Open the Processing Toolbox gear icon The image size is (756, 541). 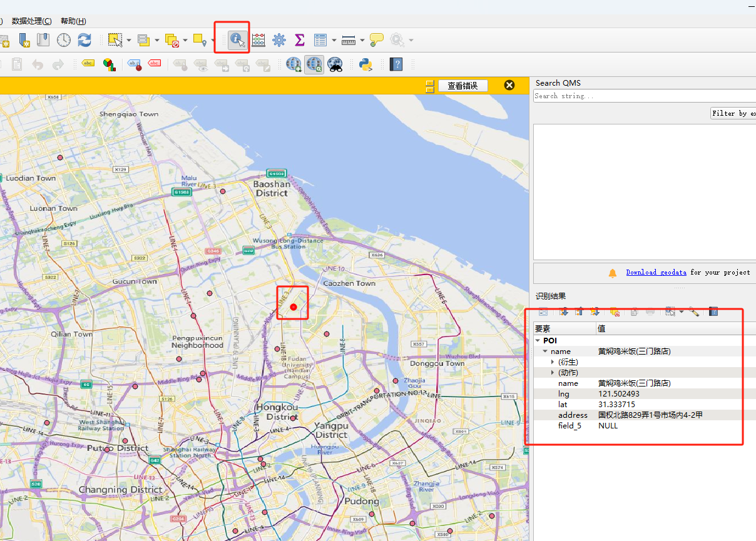point(279,40)
